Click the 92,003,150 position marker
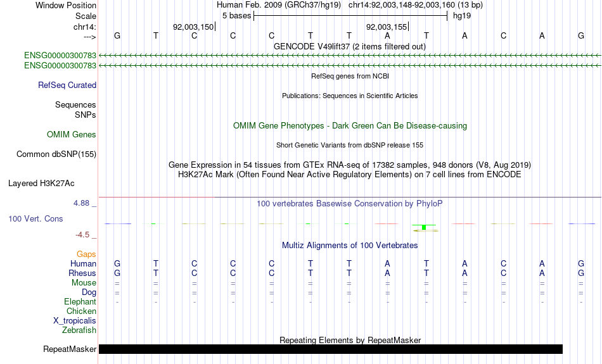 click(193, 27)
